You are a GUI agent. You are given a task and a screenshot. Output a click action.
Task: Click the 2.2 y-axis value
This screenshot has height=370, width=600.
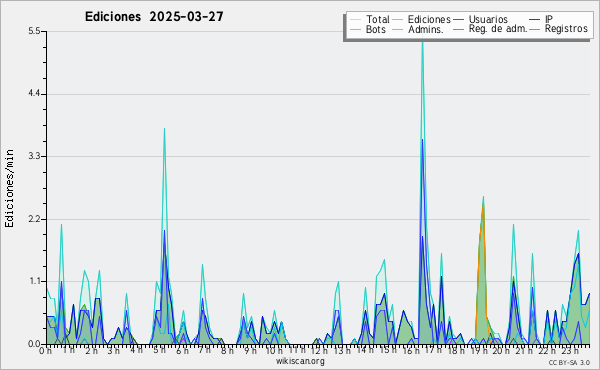pyautogui.click(x=34, y=219)
